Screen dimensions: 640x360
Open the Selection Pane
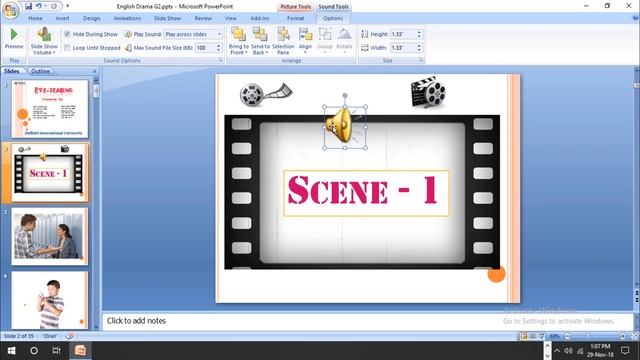pyautogui.click(x=283, y=41)
